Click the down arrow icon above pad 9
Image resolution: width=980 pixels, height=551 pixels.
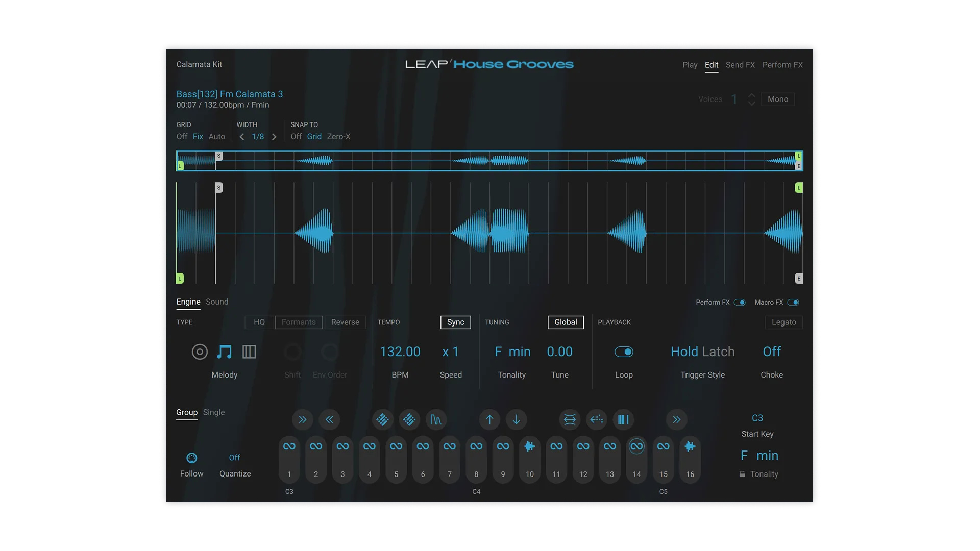pos(517,420)
